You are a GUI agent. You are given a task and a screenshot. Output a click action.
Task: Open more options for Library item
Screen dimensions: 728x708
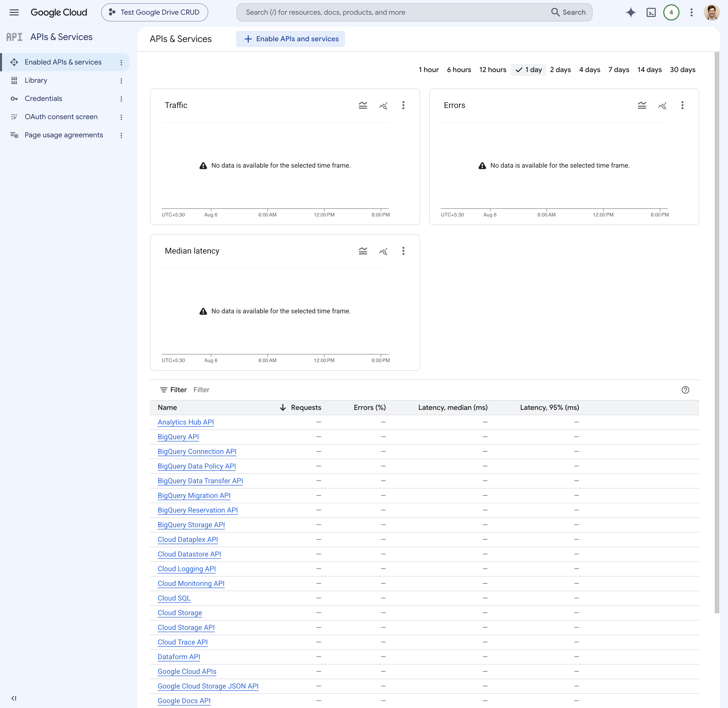click(121, 81)
